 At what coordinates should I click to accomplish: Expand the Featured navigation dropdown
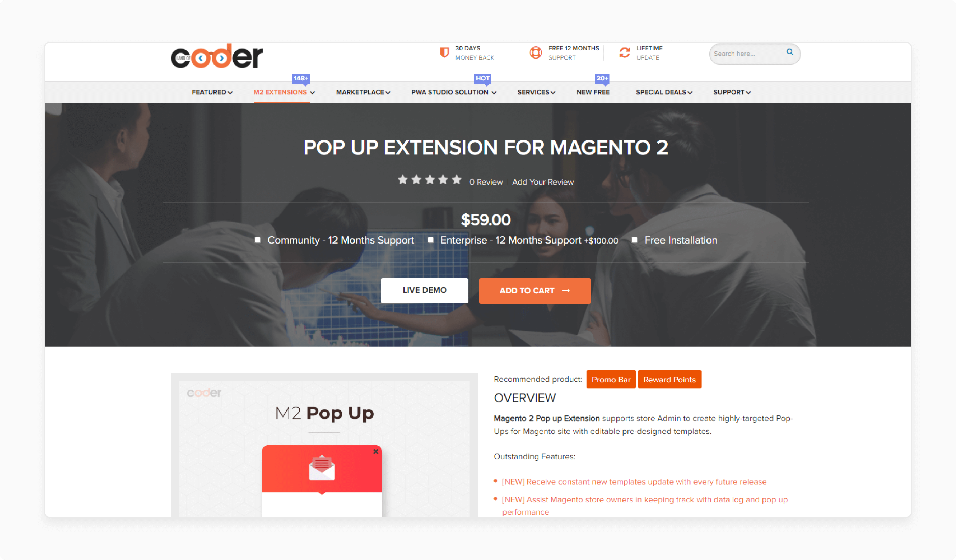(210, 92)
